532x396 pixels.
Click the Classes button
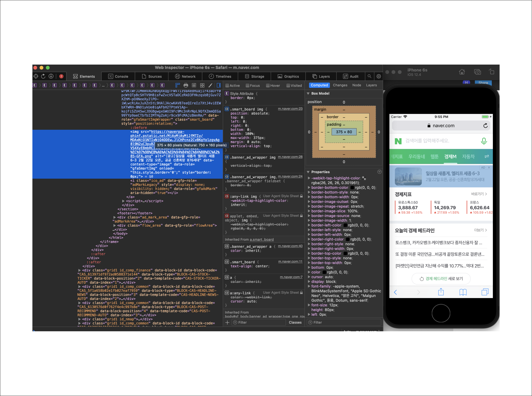coord(295,322)
